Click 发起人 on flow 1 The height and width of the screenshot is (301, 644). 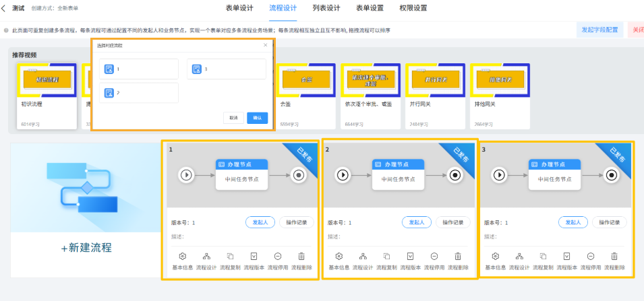[x=260, y=222]
